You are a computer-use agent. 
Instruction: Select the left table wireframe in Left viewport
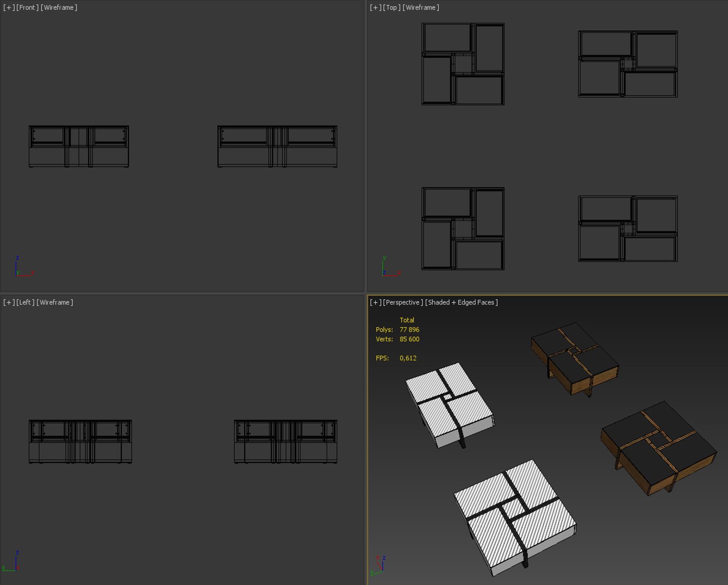pos(80,441)
